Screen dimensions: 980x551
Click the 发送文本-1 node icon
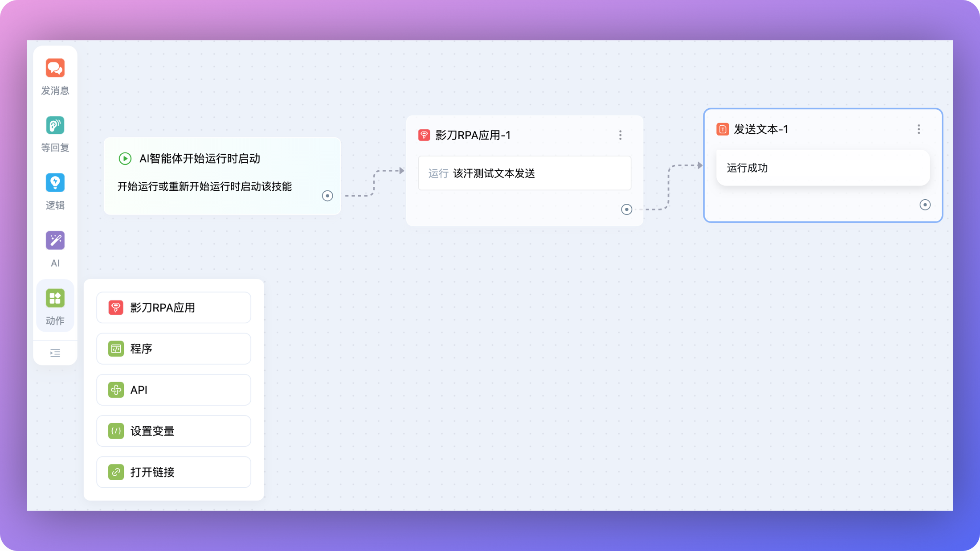point(723,129)
